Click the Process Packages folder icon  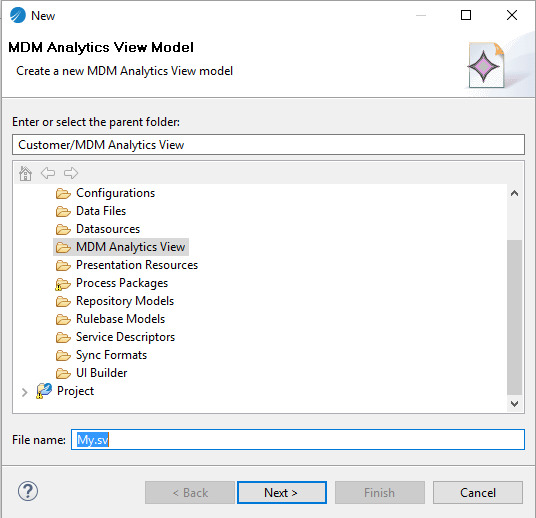[63, 283]
